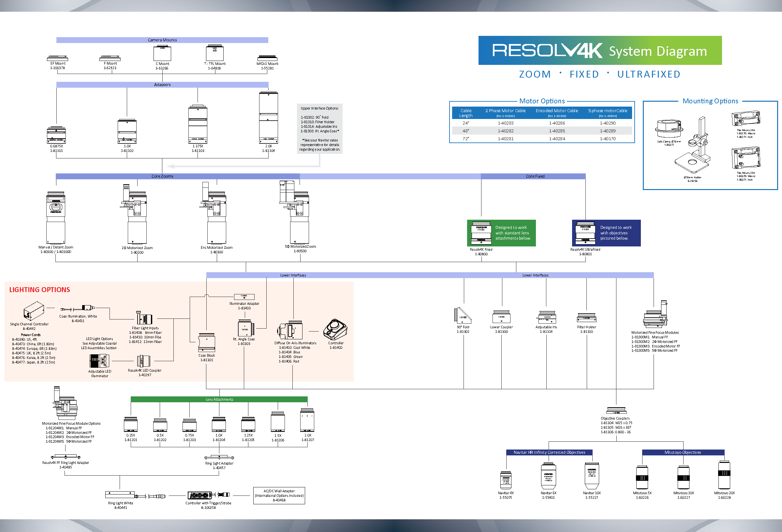Click the green Resolv4K Fixed description box

(x=501, y=233)
